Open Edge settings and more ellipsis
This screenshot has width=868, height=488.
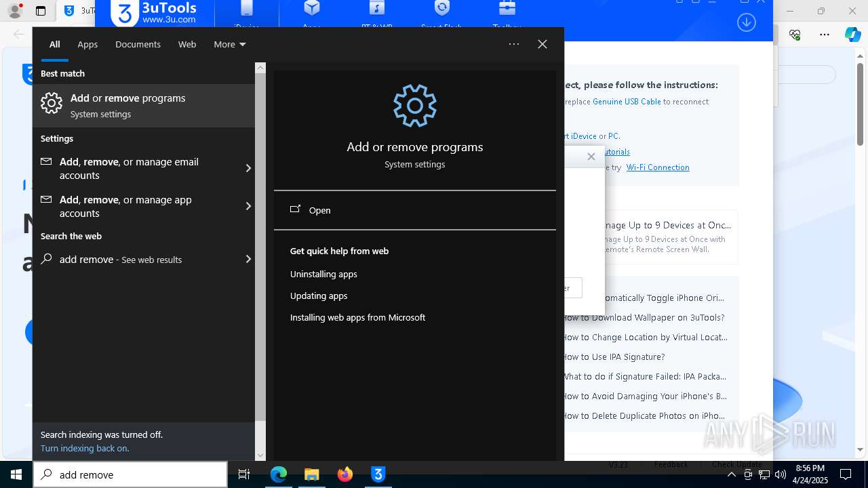pos(825,34)
